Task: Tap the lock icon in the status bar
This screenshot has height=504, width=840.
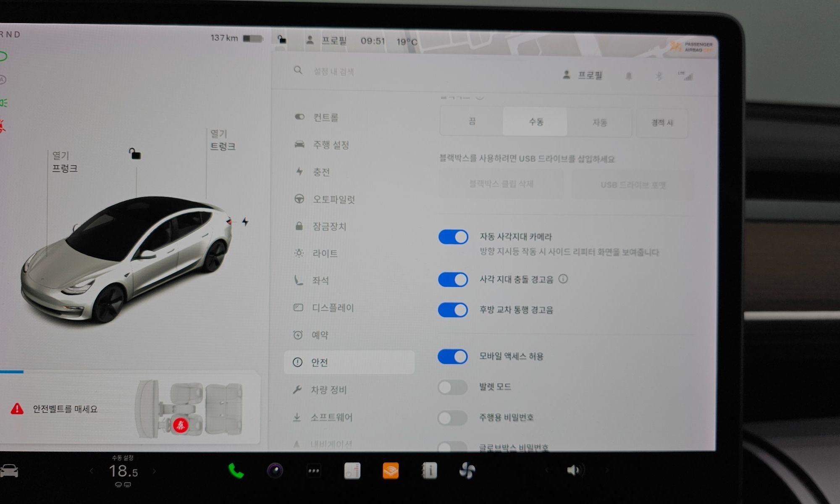Action: coord(282,39)
